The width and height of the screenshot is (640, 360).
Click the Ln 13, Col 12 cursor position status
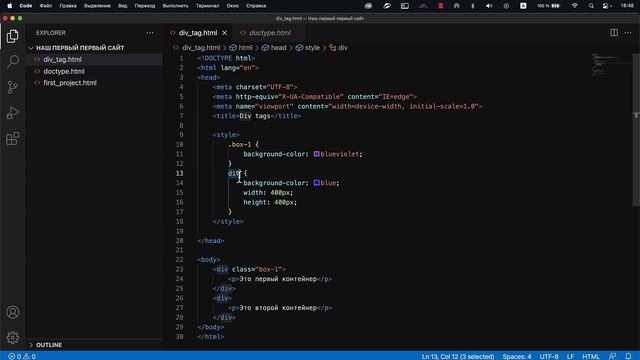[458, 356]
